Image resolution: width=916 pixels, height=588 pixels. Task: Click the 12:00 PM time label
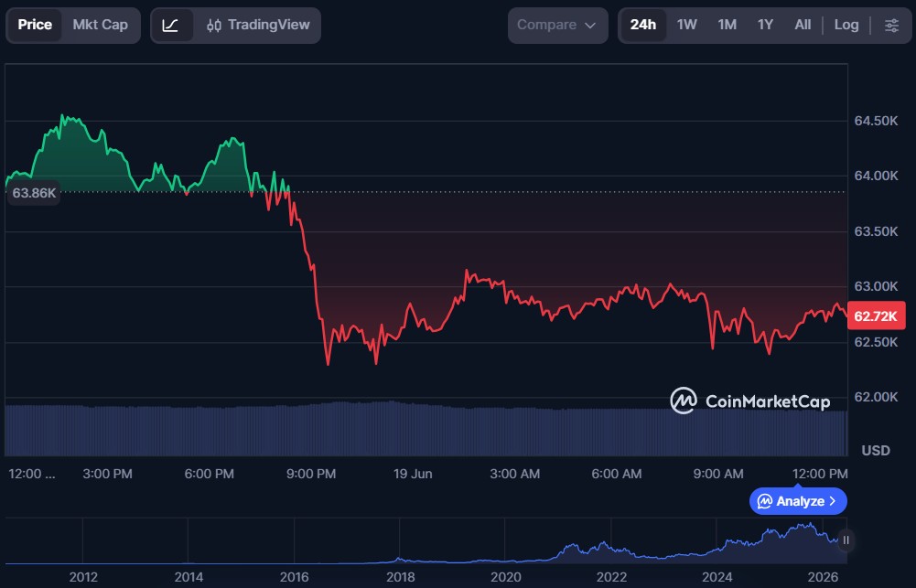pyautogui.click(x=820, y=474)
